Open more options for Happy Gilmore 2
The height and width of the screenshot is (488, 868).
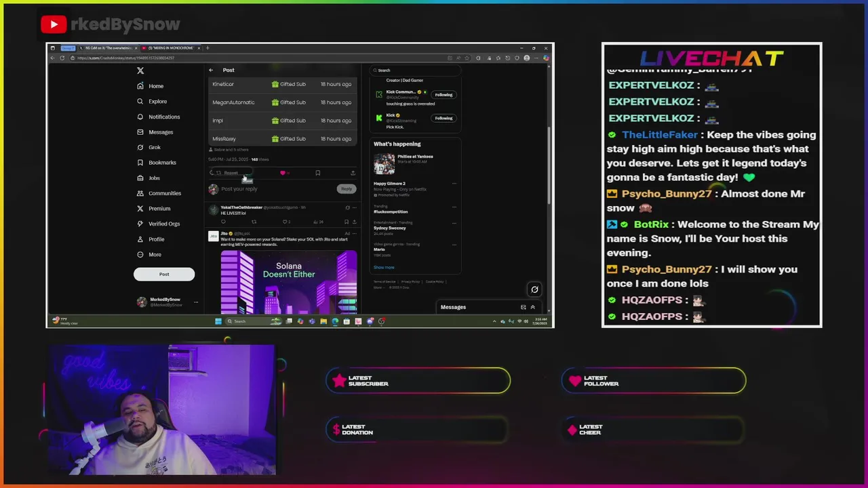coord(454,184)
